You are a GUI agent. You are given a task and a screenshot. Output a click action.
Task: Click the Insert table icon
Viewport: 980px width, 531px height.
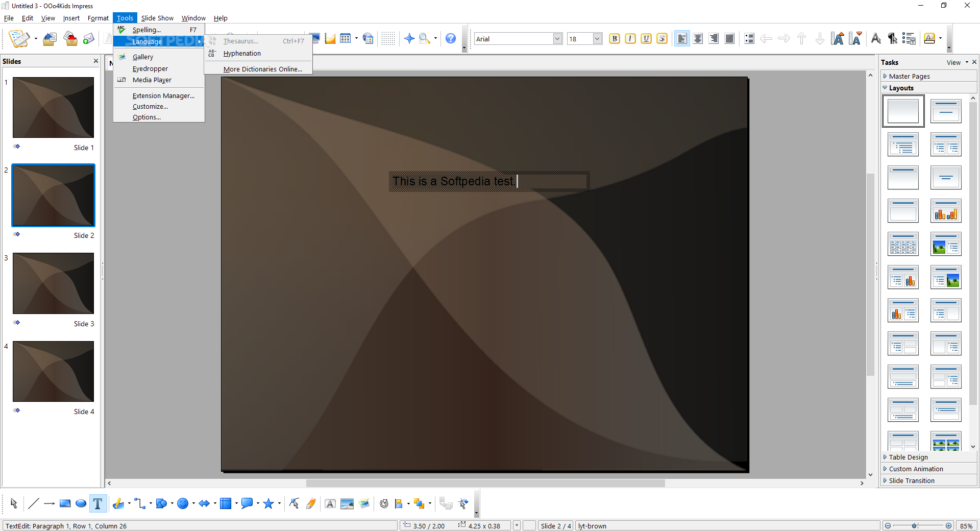346,39
